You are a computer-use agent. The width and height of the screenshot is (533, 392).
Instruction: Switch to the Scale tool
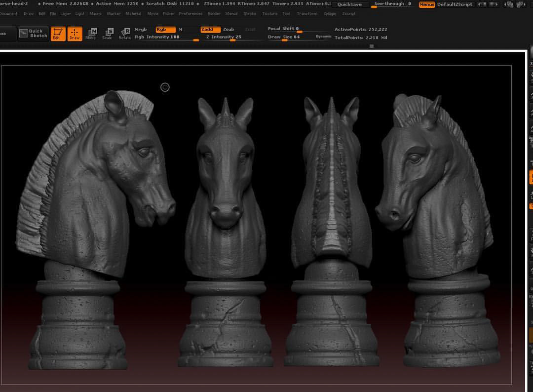pos(108,34)
